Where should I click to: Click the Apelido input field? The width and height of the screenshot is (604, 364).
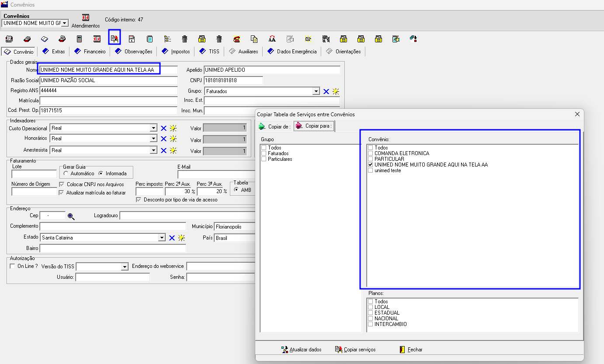tap(272, 70)
